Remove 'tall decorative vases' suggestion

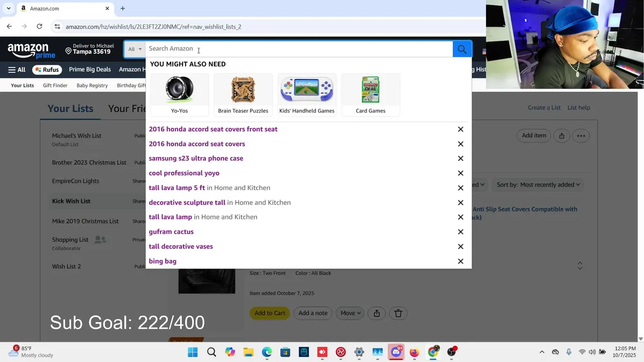[x=460, y=246]
